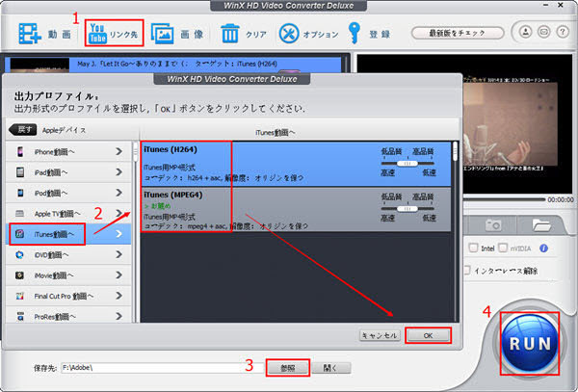The width and height of the screenshot is (578, 392).
Task: Click the save destination path field
Action: coord(162,368)
